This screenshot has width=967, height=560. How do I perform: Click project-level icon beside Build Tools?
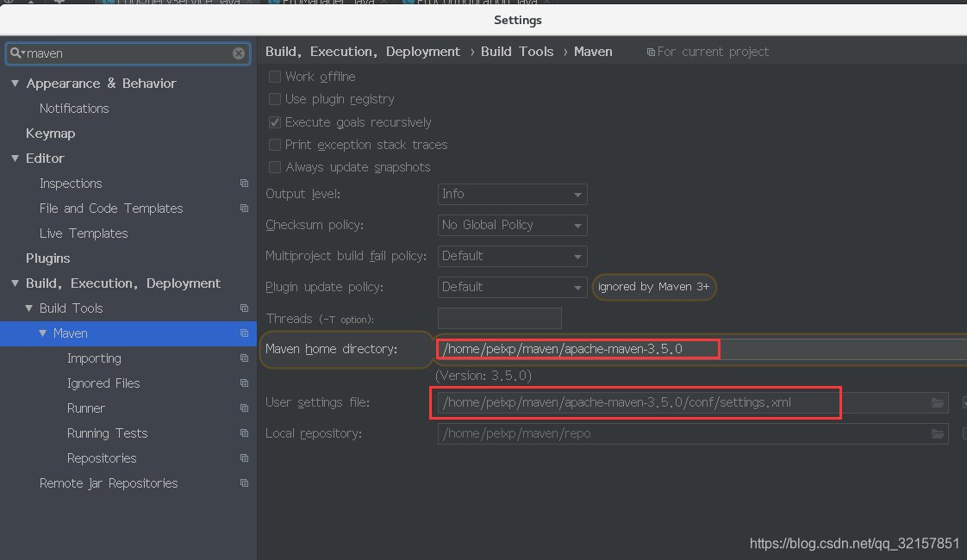244,308
